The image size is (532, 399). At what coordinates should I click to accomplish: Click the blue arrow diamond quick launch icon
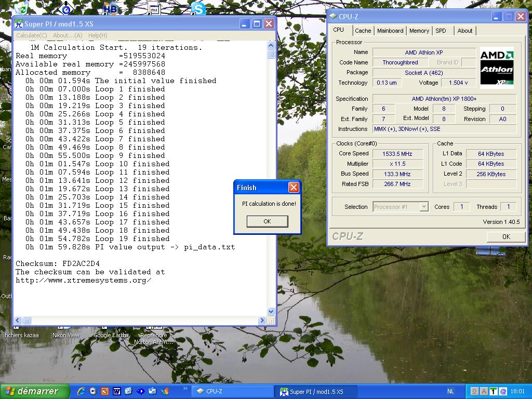point(140,391)
